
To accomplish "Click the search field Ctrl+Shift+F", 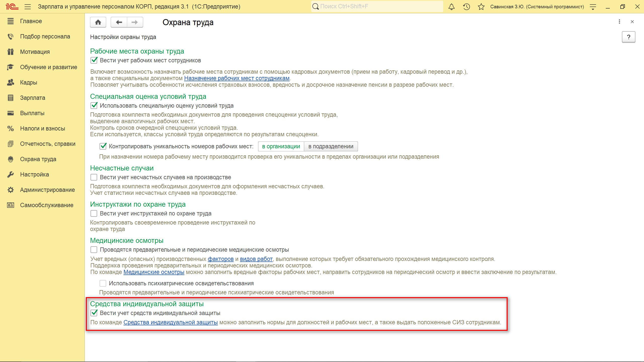I will click(x=377, y=7).
